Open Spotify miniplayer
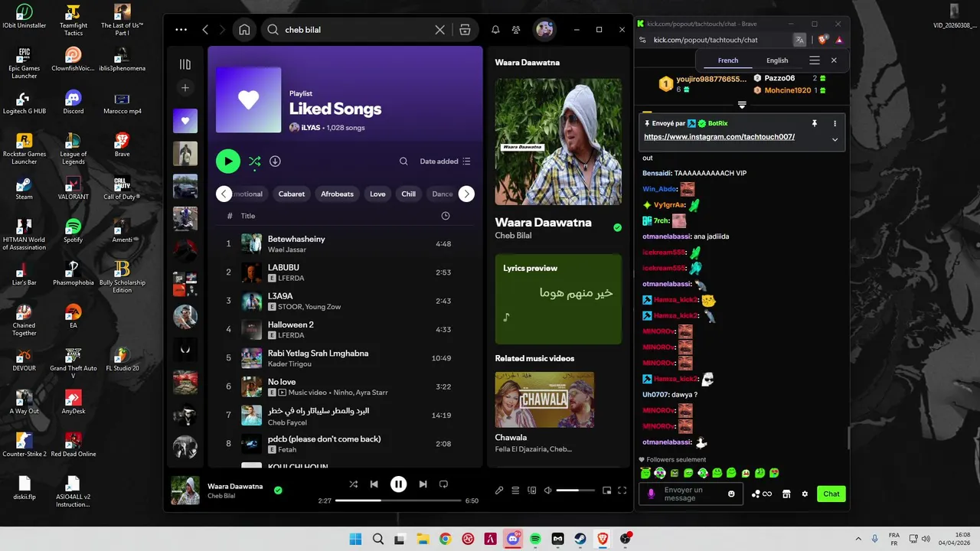Viewport: 980px width, 551px height. point(606,491)
